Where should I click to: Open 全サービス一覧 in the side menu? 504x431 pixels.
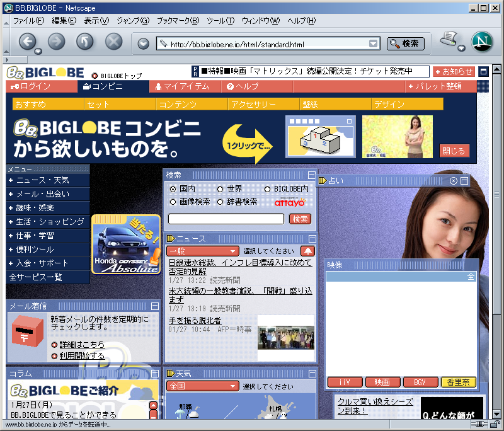pos(48,277)
